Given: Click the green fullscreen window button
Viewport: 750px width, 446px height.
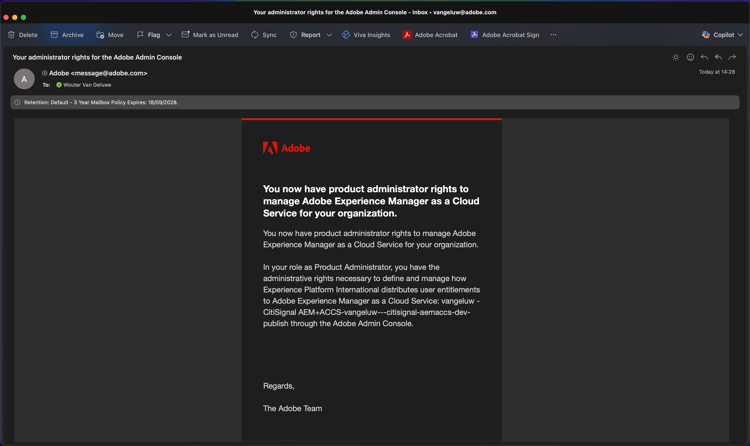Looking at the screenshot, I should (23, 17).
